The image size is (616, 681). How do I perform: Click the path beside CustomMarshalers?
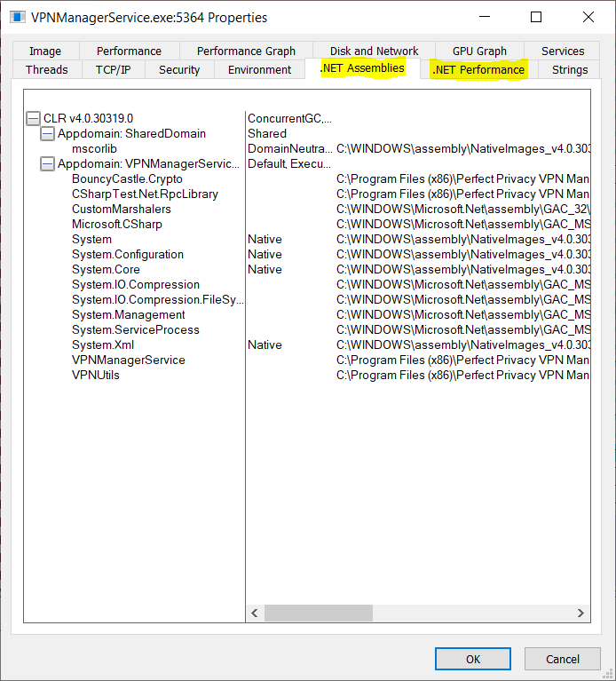(462, 209)
